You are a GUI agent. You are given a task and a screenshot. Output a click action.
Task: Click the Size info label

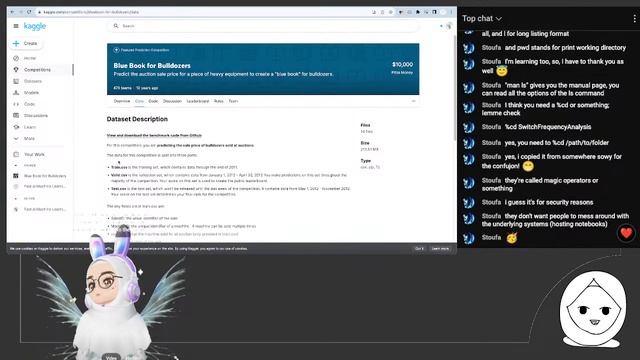(365, 143)
